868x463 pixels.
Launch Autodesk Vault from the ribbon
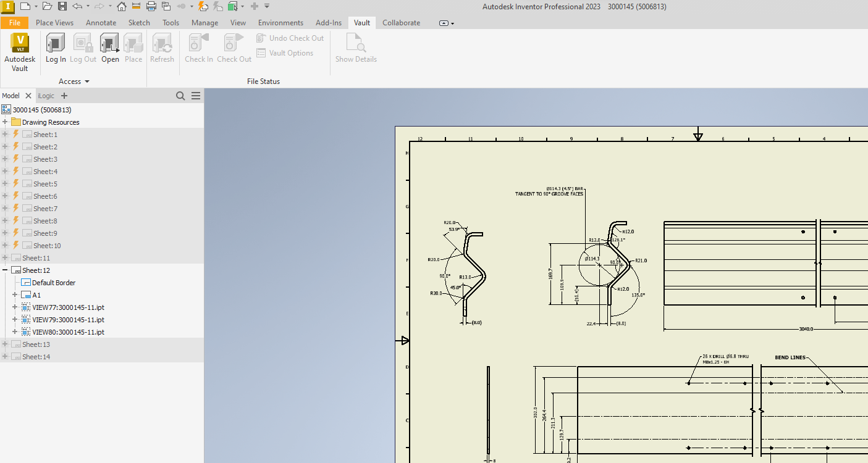pyautogui.click(x=20, y=52)
